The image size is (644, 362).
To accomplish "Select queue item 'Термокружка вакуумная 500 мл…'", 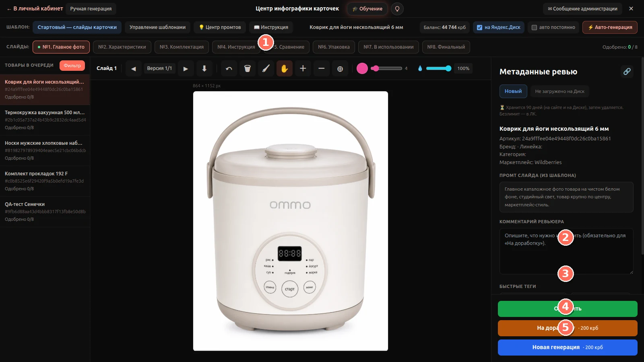I will click(x=45, y=120).
